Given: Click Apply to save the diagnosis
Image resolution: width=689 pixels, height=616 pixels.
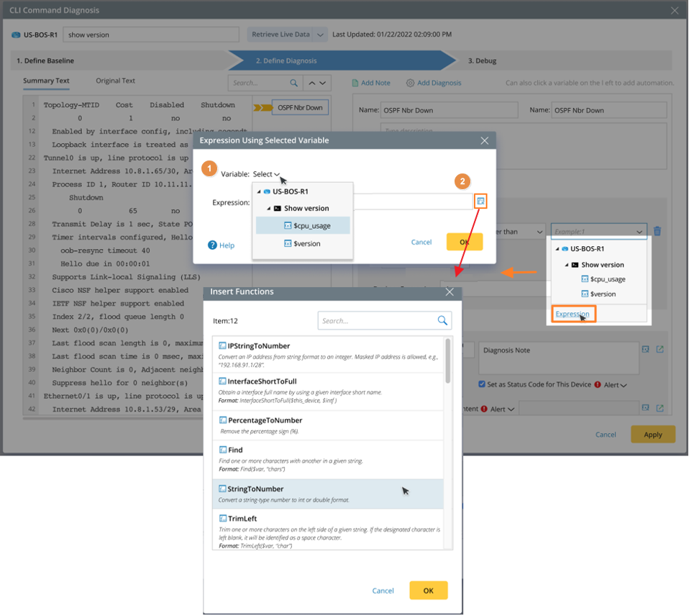Looking at the screenshot, I should click(652, 434).
